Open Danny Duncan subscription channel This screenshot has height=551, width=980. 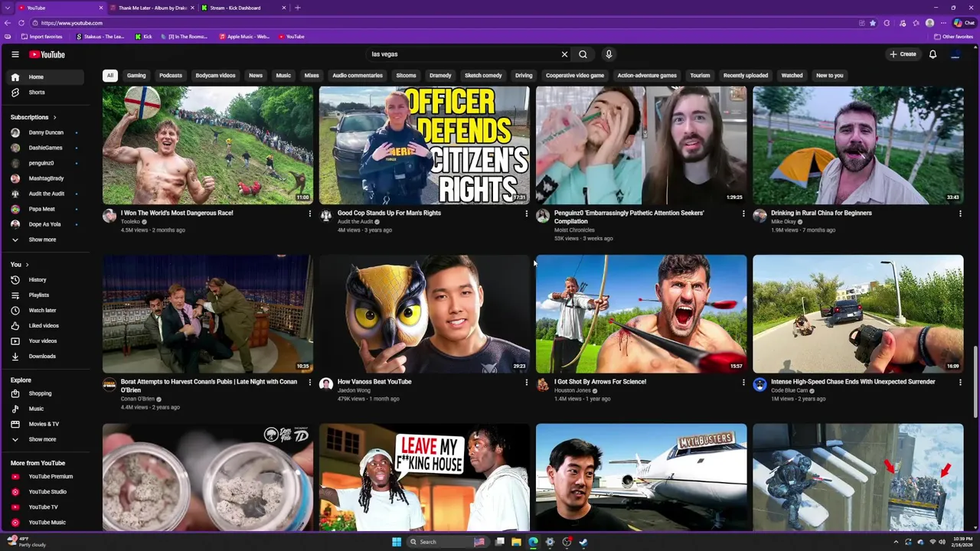click(x=46, y=132)
